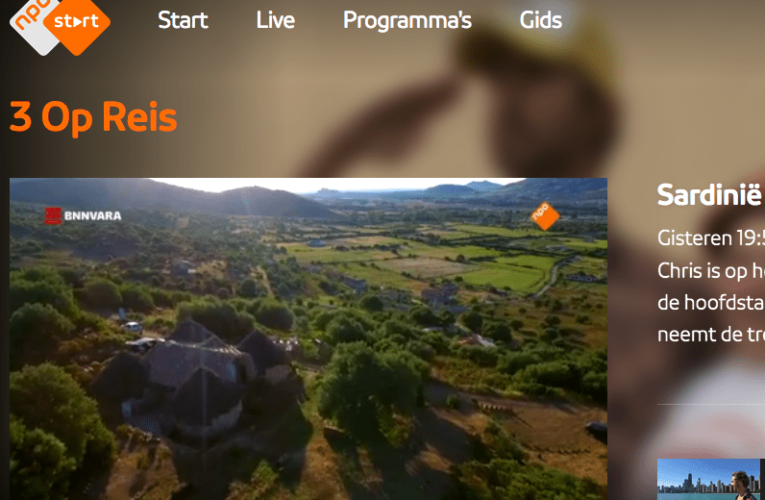The height and width of the screenshot is (500, 765).
Task: Click the man's face in the Chicago thumbnail
Action: tap(741, 482)
